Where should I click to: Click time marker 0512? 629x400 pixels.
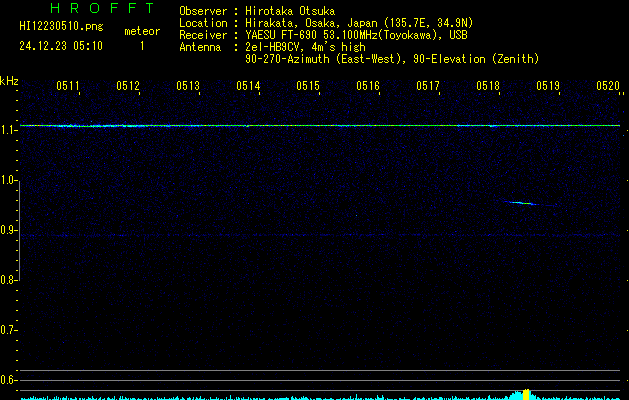(128, 86)
